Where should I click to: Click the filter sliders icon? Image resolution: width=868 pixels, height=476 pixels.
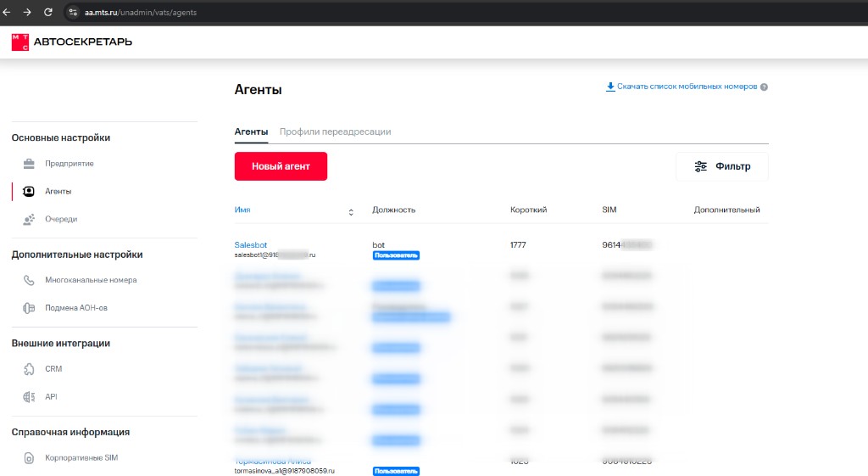coord(701,166)
